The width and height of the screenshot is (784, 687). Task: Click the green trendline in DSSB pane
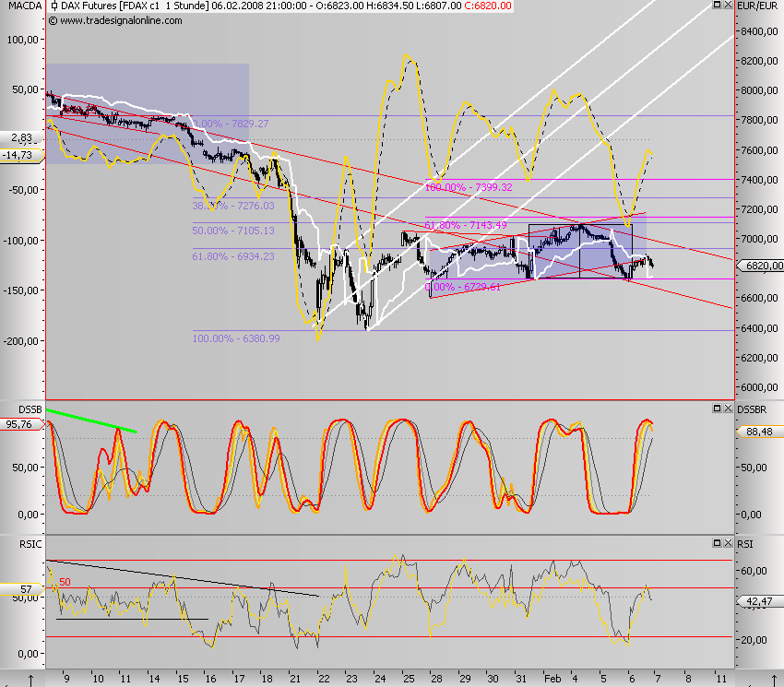pos(91,421)
